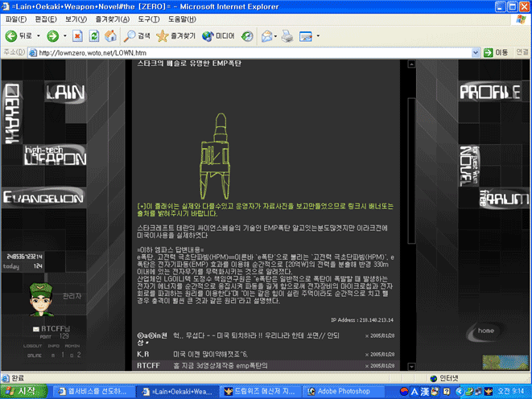The width and height of the screenshot is (532, 399).
Task: Open the 도구(T) menu
Action: click(x=149, y=18)
